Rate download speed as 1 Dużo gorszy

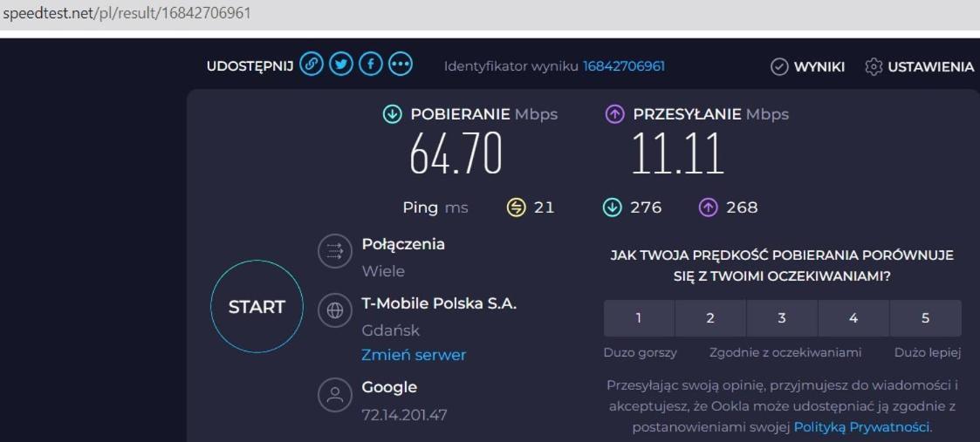click(639, 318)
